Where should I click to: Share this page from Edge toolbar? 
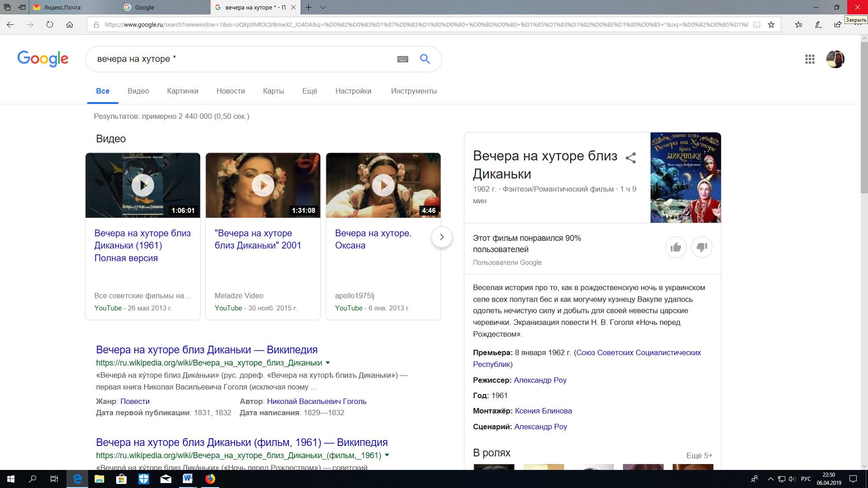pyautogui.click(x=838, y=25)
